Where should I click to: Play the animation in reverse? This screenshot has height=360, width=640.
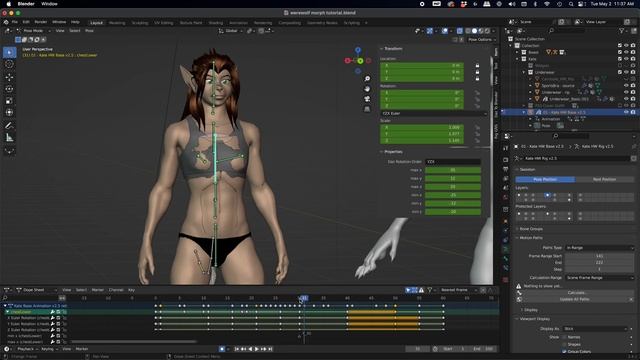[x=250, y=349]
